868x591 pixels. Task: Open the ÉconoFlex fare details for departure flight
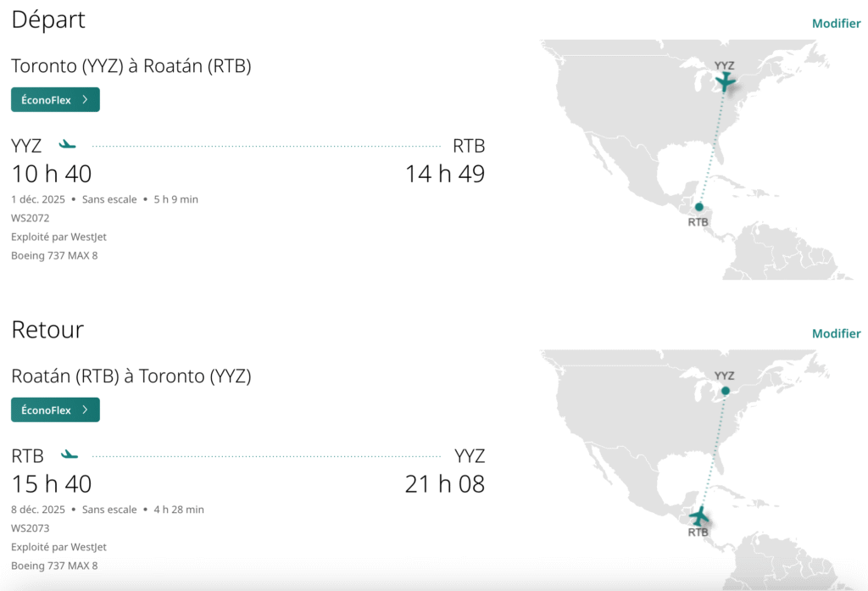(55, 99)
